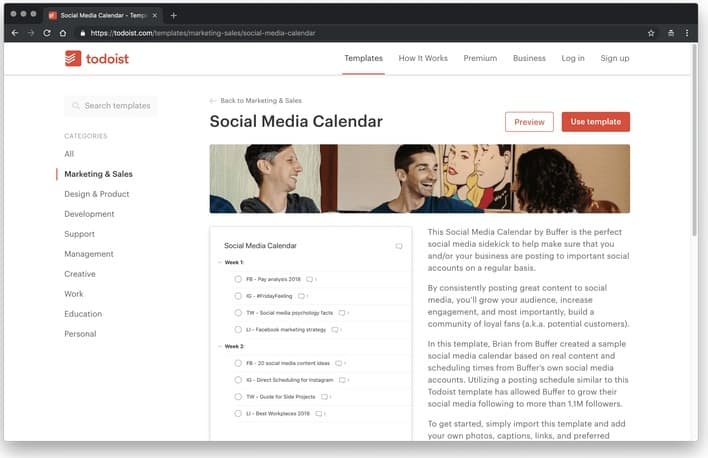Go back with browser back arrow
The image size is (708, 458).
coord(15,33)
